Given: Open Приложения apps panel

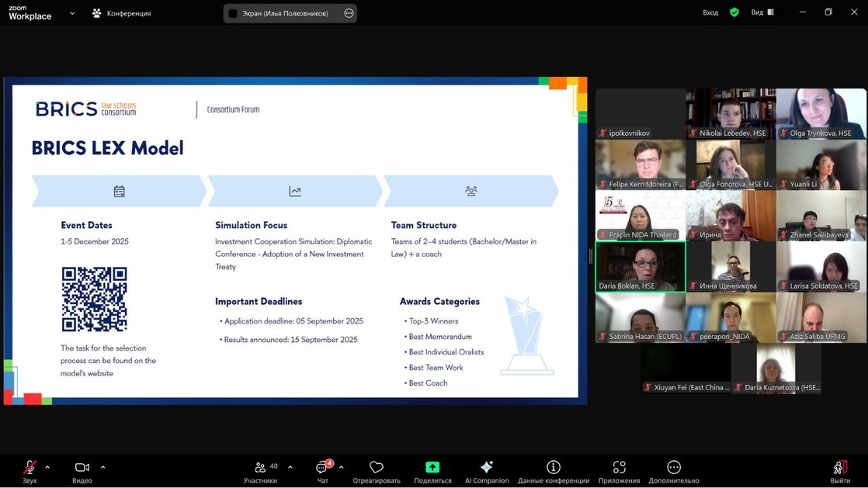Looking at the screenshot, I should (619, 472).
